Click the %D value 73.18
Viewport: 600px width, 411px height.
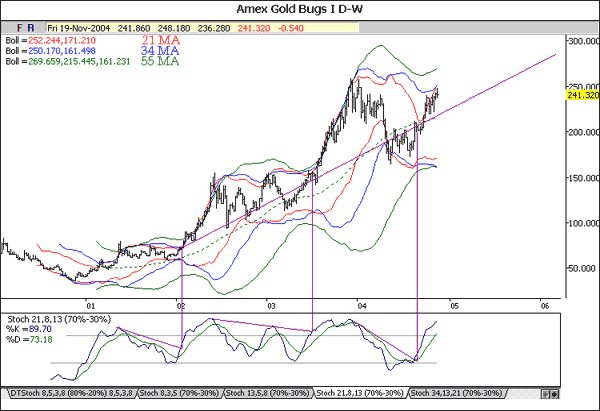point(40,339)
